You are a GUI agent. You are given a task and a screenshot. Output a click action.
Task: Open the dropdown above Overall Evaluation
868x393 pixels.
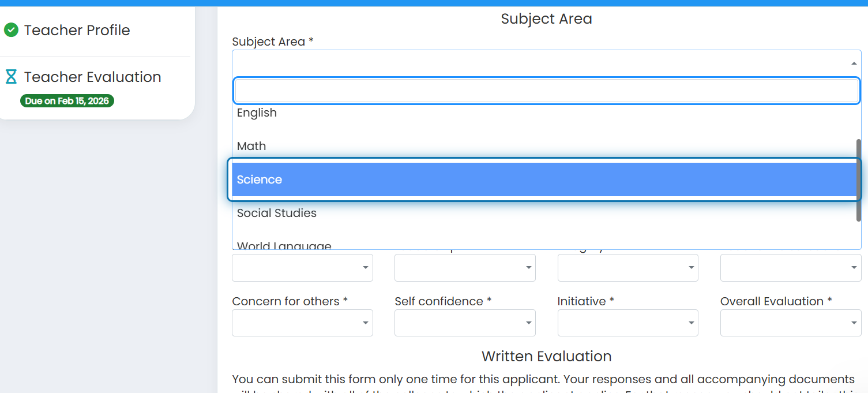[x=791, y=268]
